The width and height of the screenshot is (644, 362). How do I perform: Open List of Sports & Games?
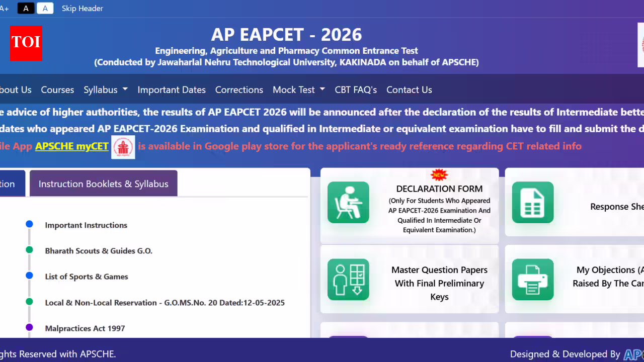tap(87, 277)
